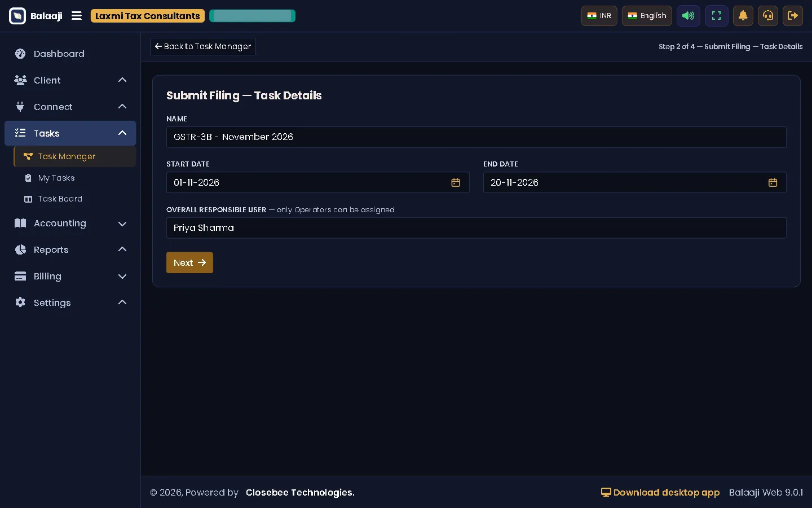Collapse the Tasks menu chevron
Screen dimensions: 812x508
[x=122, y=133]
